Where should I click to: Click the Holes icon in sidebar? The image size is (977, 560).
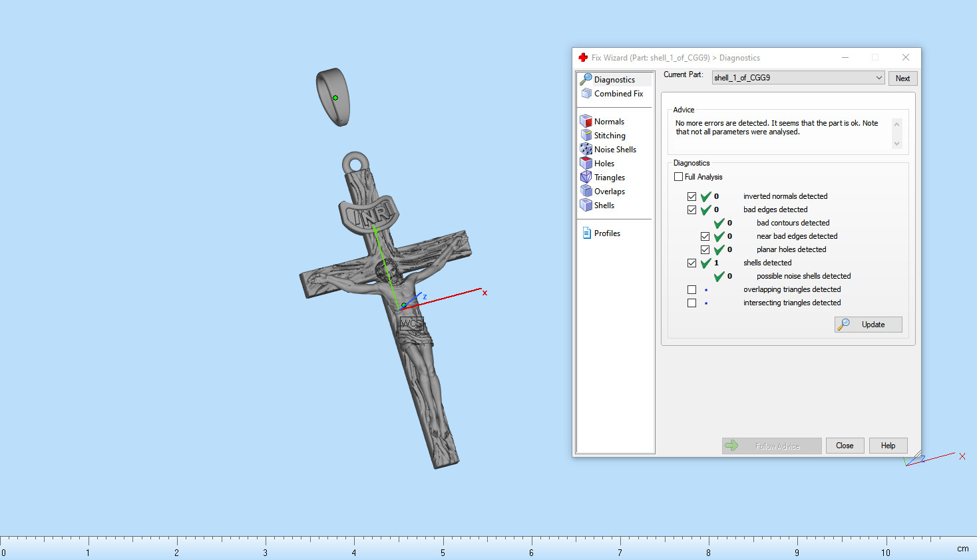[x=586, y=163]
